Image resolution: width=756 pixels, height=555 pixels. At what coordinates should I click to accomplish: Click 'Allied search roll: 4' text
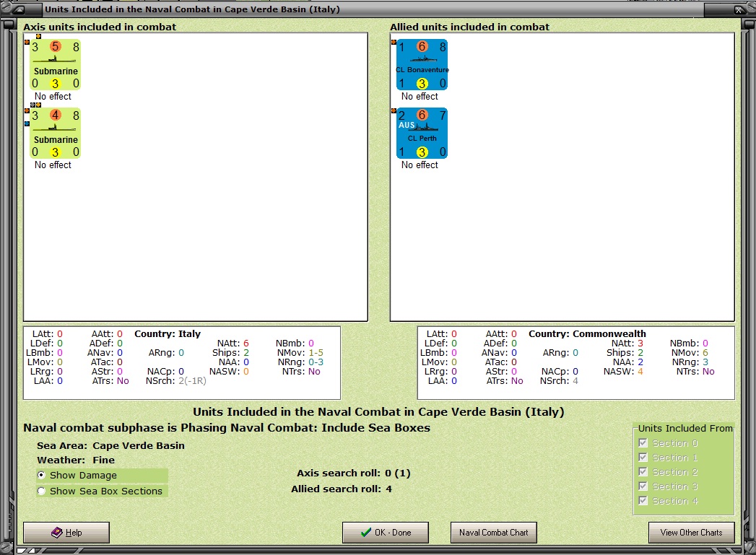342,489
